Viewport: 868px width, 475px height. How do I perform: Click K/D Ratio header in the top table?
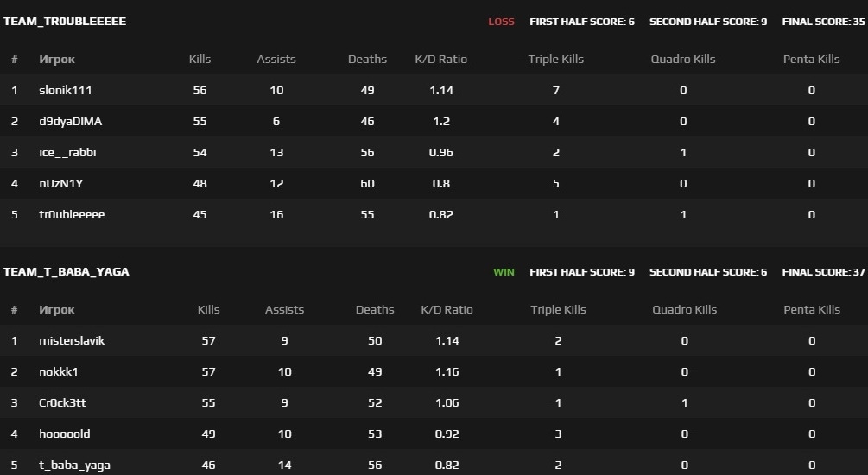click(x=440, y=60)
